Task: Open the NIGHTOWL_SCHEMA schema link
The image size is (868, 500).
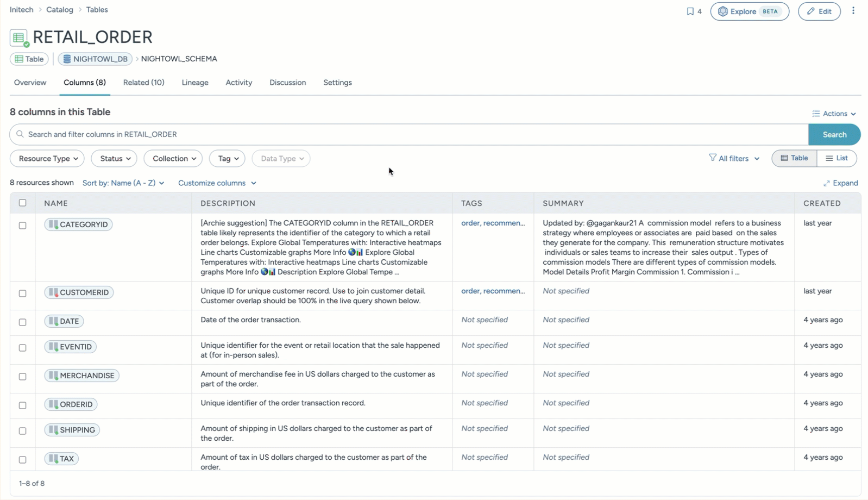Action: pyautogui.click(x=179, y=59)
